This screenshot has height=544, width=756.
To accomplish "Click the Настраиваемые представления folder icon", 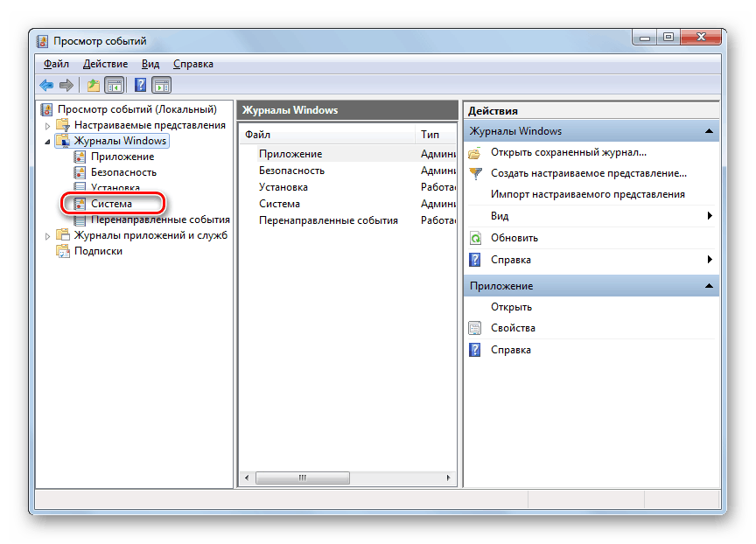I will pos(63,125).
